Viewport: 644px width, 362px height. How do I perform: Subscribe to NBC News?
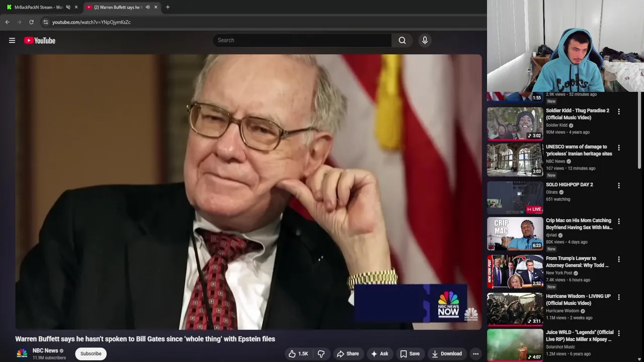91,353
